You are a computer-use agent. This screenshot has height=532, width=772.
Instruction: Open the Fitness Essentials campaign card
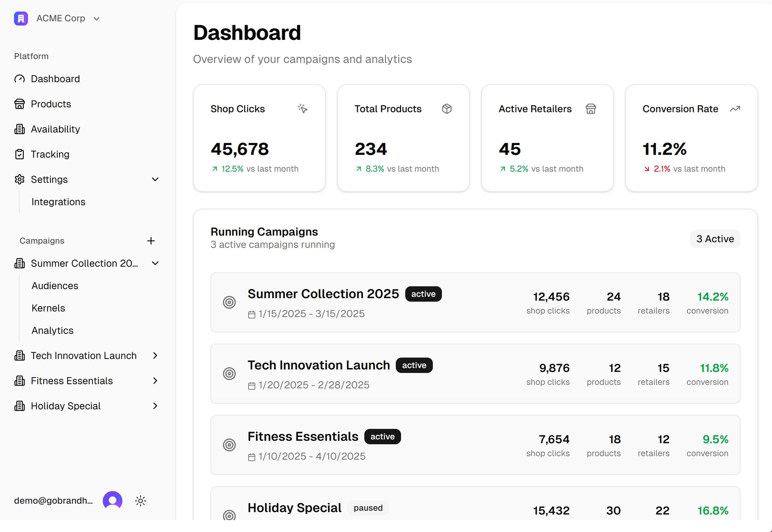(x=303, y=437)
